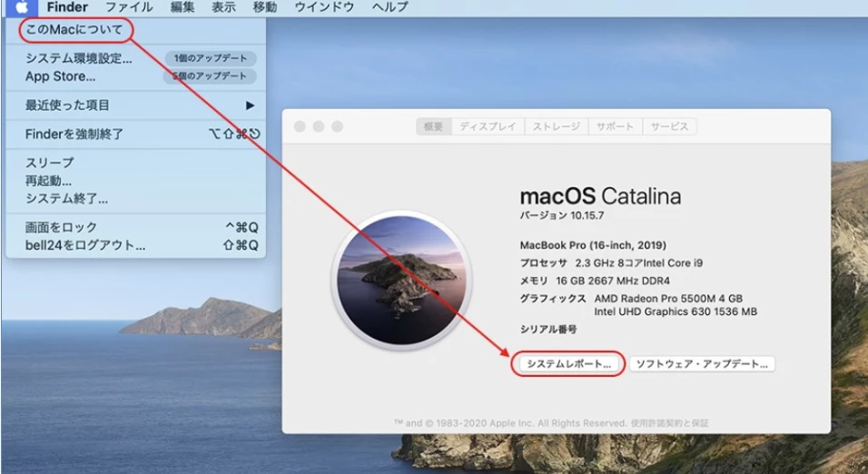Click Intel UHD Graphics 630 1536 MB text
The image size is (868, 474).
tap(676, 311)
